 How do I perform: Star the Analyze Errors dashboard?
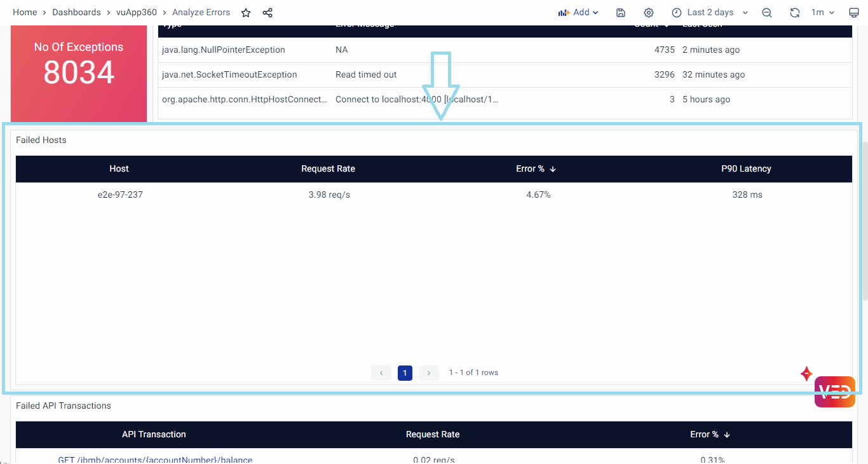point(246,13)
